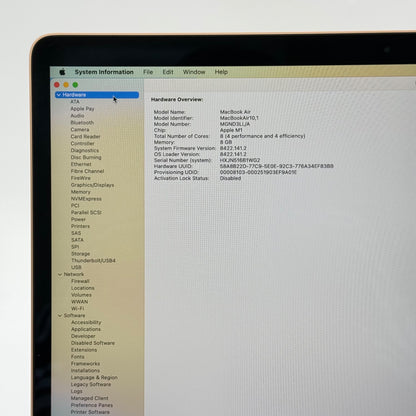Open the Edit menu
Image resolution: width=416 pixels, height=416 pixels.
[x=168, y=72]
